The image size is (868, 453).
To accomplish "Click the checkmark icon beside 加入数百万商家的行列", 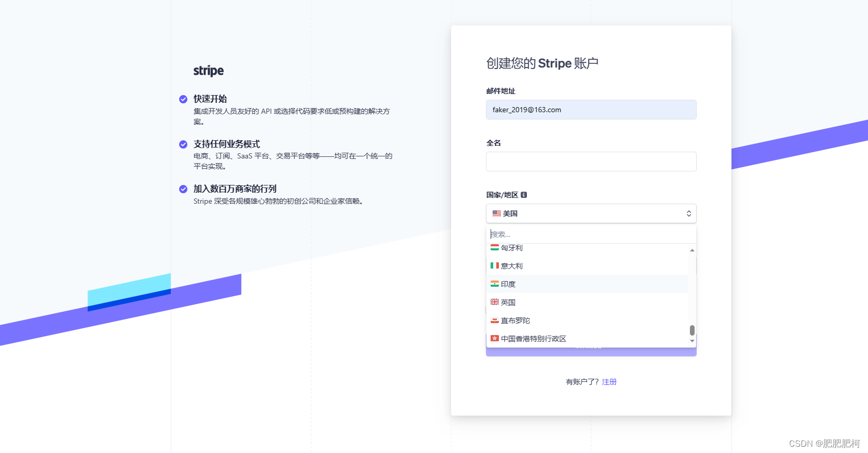I will coord(183,189).
